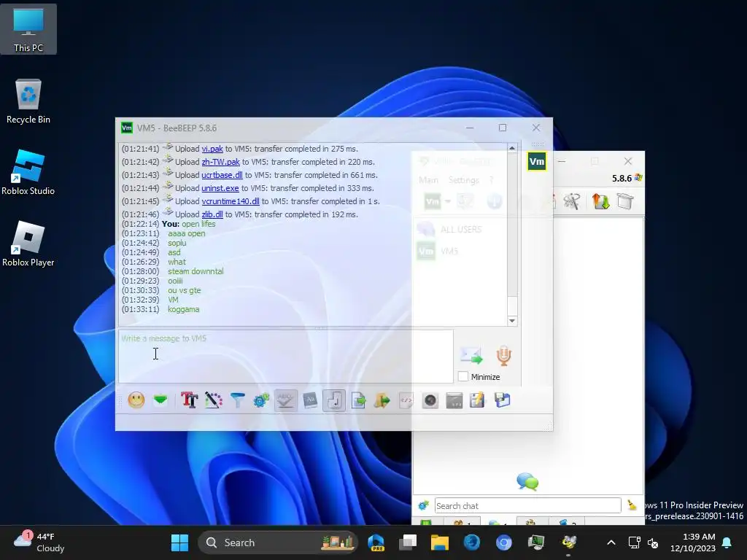The height and width of the screenshot is (560, 747).
Task: Enable the Minimize checkbox
Action: [x=463, y=376]
